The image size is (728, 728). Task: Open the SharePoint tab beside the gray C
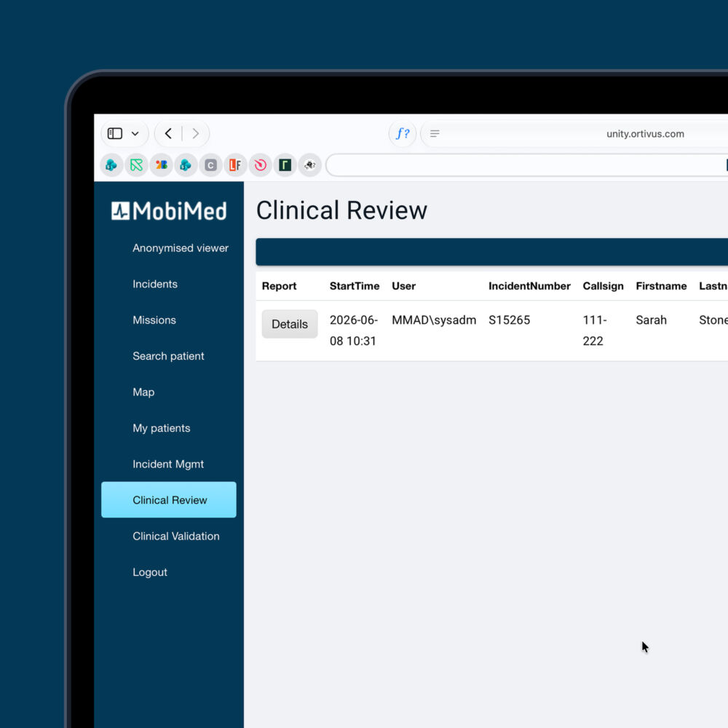186,165
